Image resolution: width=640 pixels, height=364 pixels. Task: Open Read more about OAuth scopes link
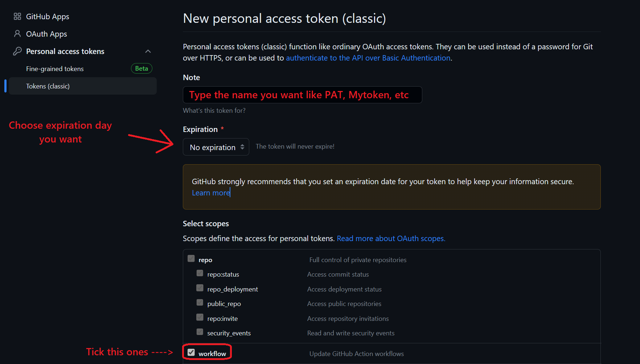[x=391, y=239]
